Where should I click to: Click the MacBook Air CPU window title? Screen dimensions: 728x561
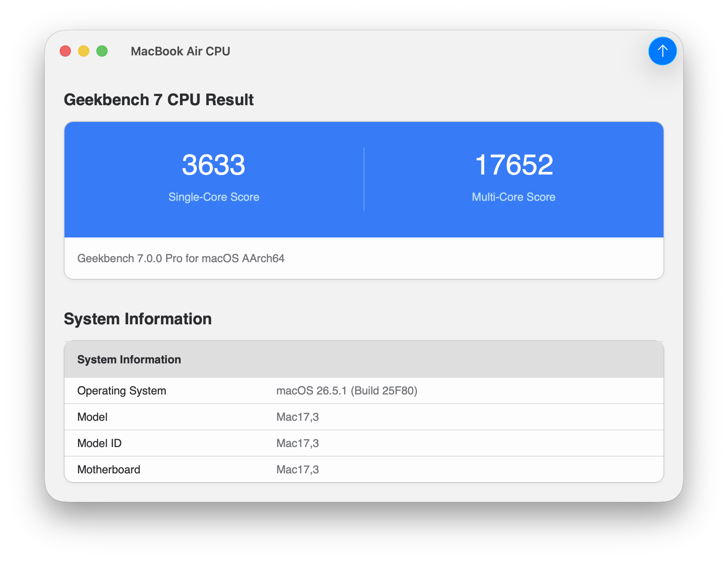pyautogui.click(x=180, y=51)
